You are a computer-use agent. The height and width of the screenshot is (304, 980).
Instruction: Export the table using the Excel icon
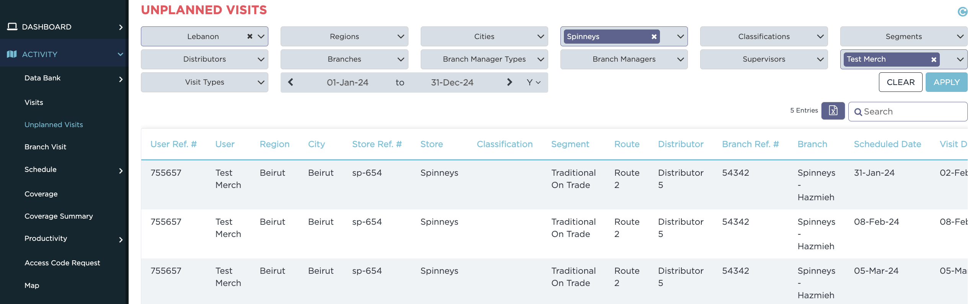click(x=833, y=111)
